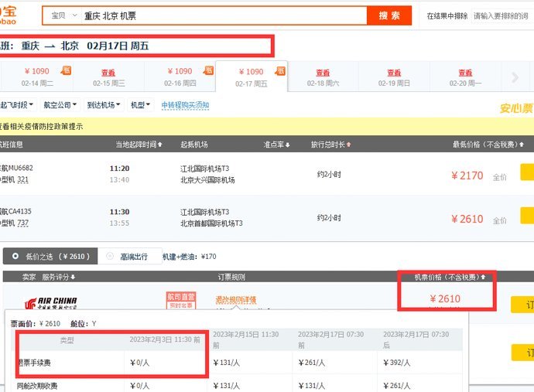Open the 到达机场 filter dropdown
This screenshot has height=392, width=534.
click(104, 105)
